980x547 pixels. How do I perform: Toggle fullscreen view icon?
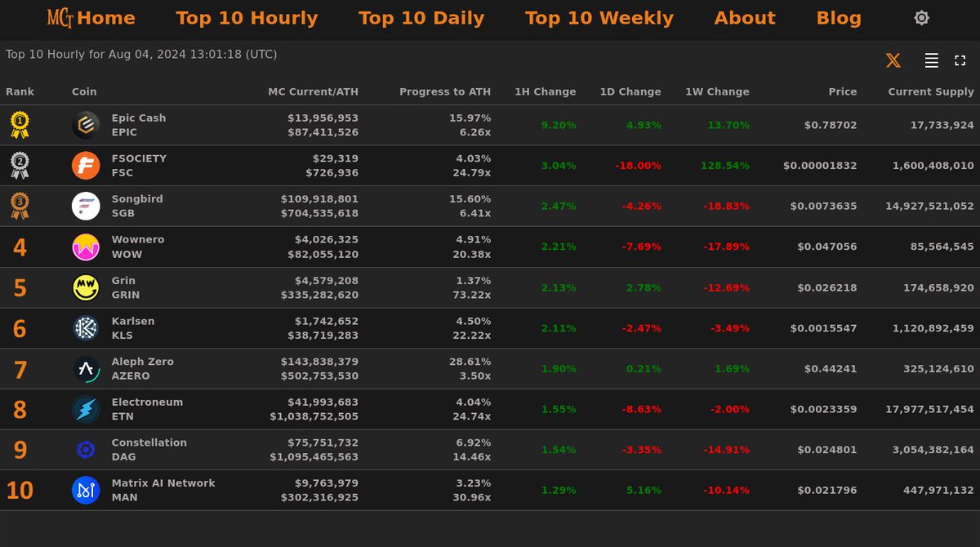960,60
